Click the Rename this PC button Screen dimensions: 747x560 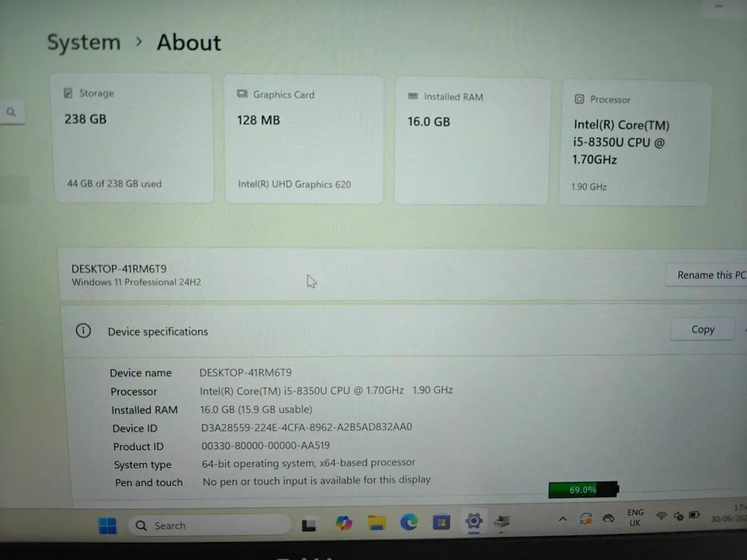[x=706, y=275]
